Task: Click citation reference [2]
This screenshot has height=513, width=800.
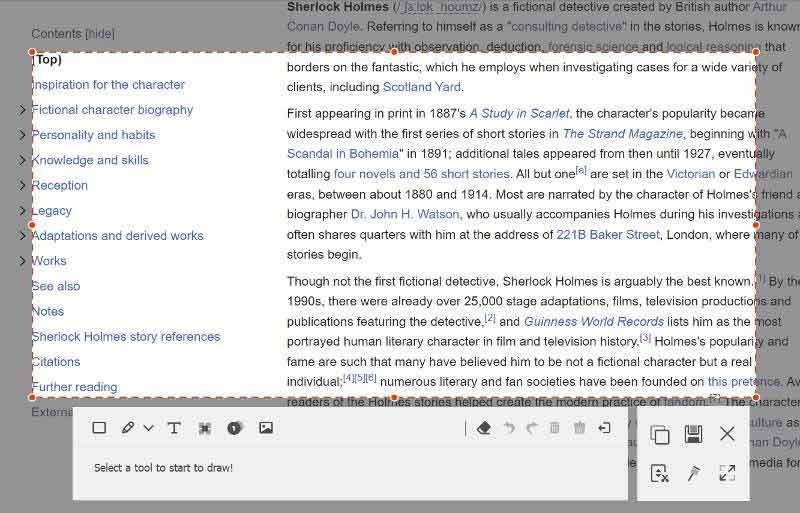Action: coord(490,317)
